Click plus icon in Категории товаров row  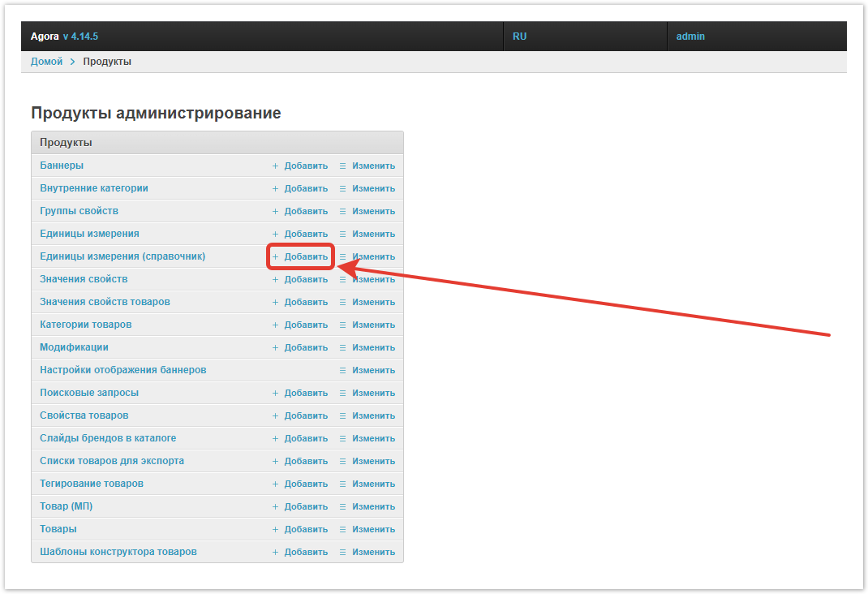[x=275, y=325]
